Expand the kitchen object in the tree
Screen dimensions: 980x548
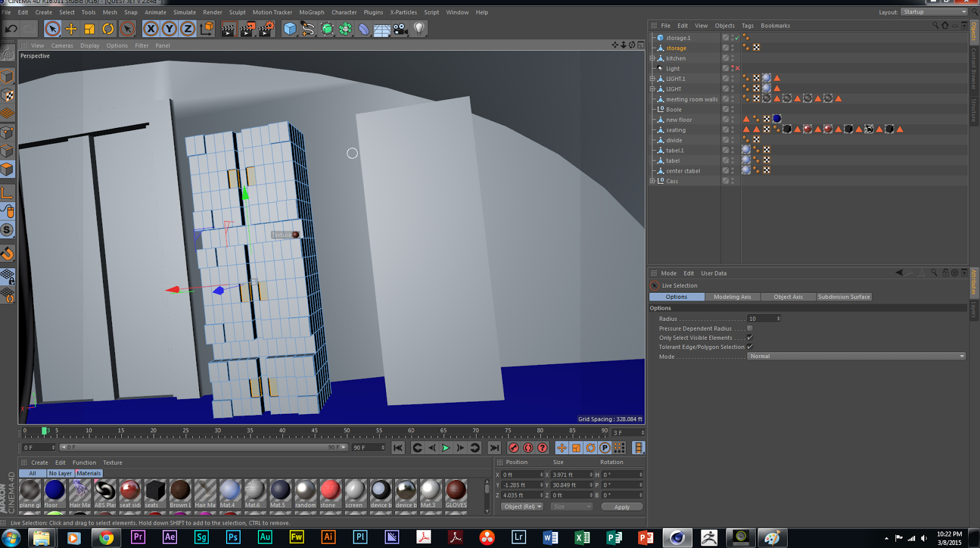click(652, 58)
